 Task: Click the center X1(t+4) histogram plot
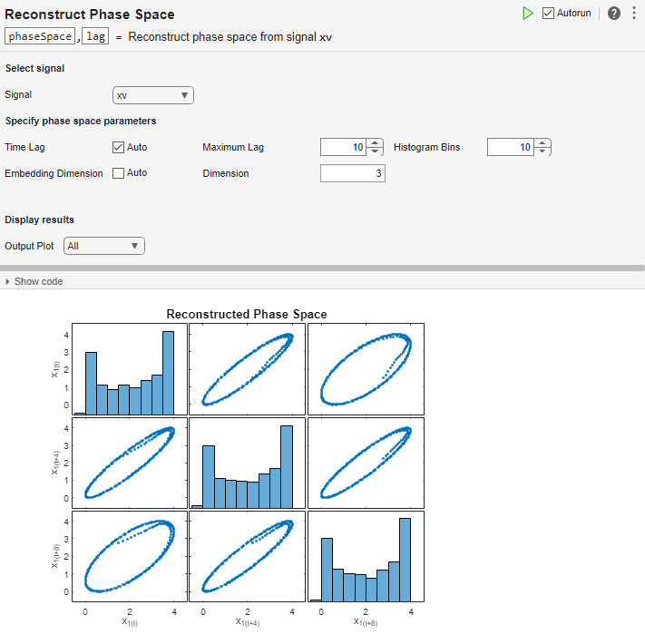click(248, 463)
